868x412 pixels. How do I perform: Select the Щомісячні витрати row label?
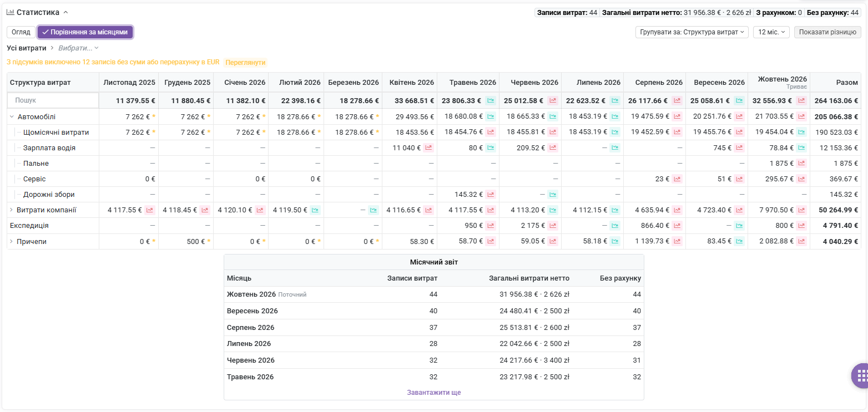[56, 132]
